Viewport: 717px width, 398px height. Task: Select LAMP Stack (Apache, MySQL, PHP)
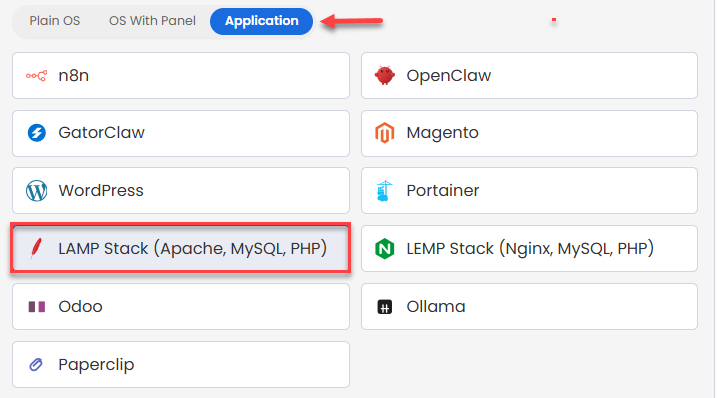click(181, 248)
